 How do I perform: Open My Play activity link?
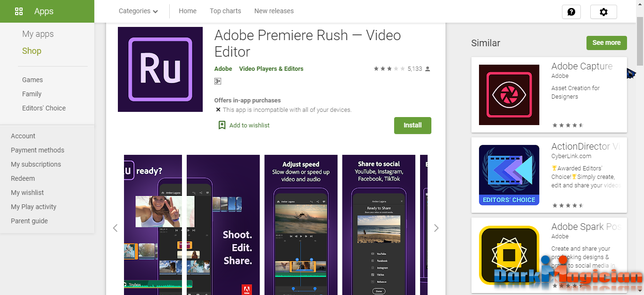[33, 207]
